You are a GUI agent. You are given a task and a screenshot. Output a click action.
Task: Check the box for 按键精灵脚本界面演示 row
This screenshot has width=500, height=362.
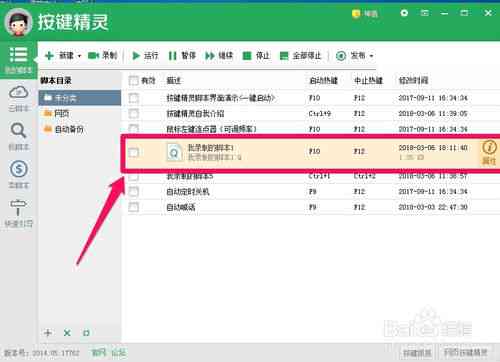134,98
